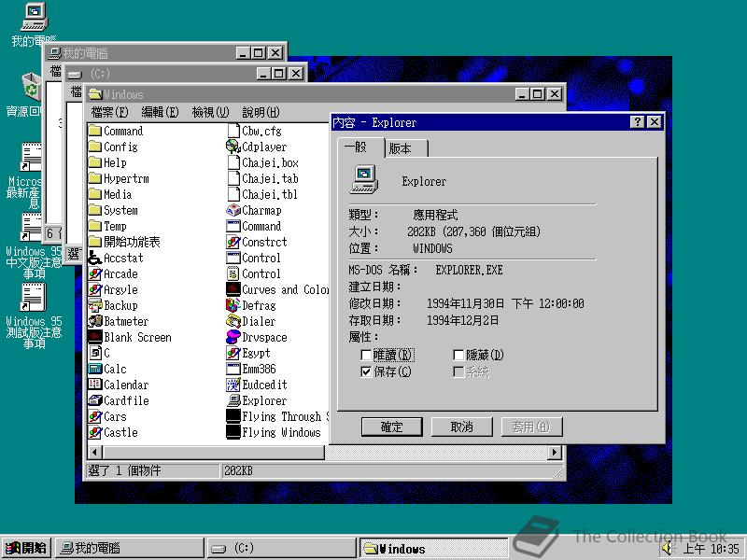
Task: Select the Blank Screen saver icon
Action: [95, 337]
